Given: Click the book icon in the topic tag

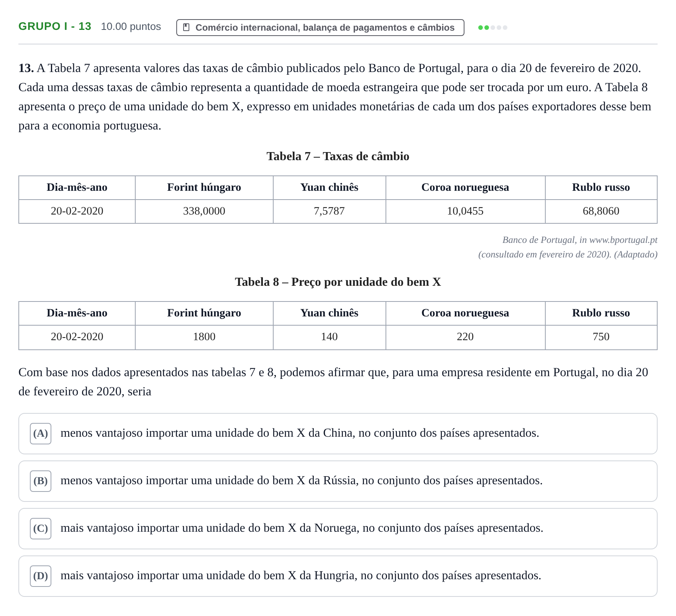Looking at the screenshot, I should pyautogui.click(x=186, y=28).
